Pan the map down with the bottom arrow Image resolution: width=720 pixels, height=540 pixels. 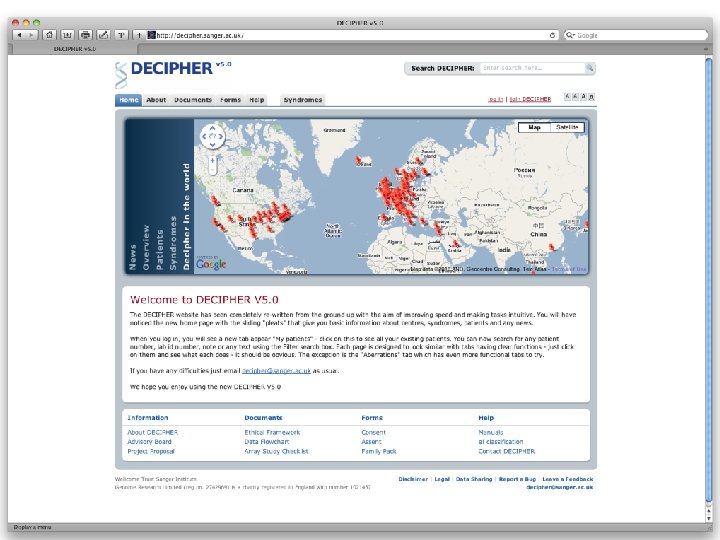212,144
